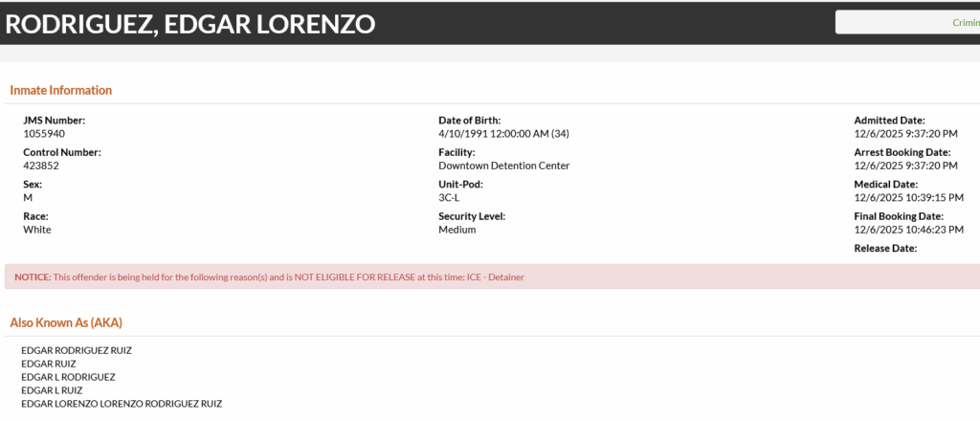Click the Unit-Pod value 3C-L
Screen dimensions: 980x421
[450, 197]
